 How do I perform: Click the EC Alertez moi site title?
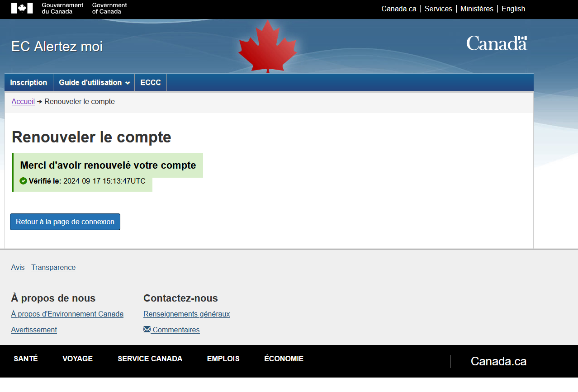(57, 46)
